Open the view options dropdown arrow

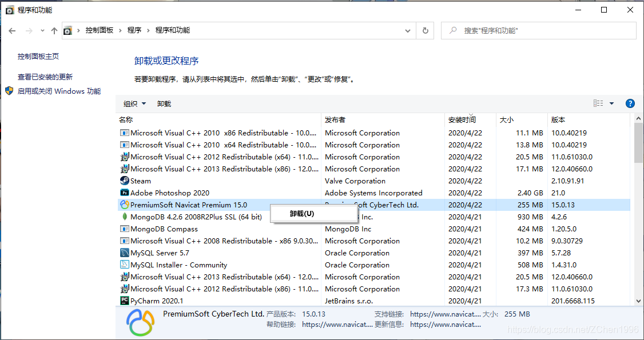point(611,103)
